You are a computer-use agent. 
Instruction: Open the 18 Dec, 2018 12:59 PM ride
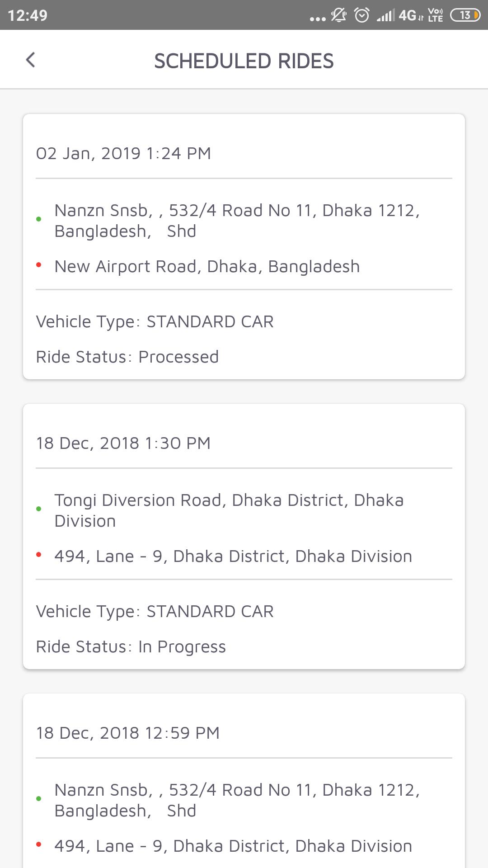click(x=128, y=733)
